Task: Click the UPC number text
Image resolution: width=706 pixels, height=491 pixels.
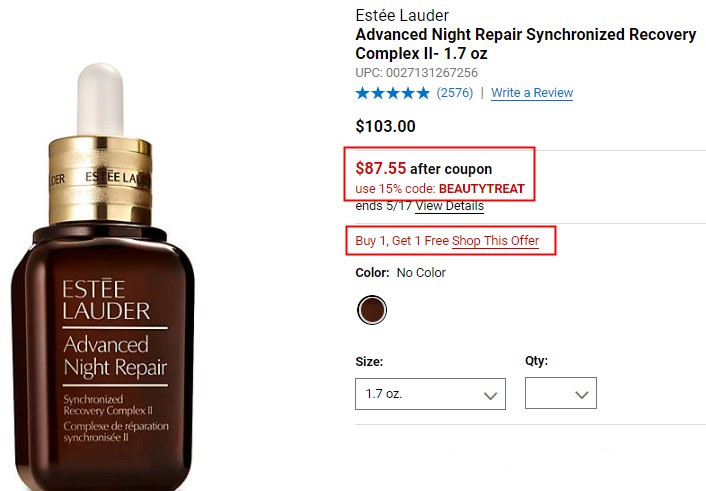Action: pyautogui.click(x=416, y=73)
